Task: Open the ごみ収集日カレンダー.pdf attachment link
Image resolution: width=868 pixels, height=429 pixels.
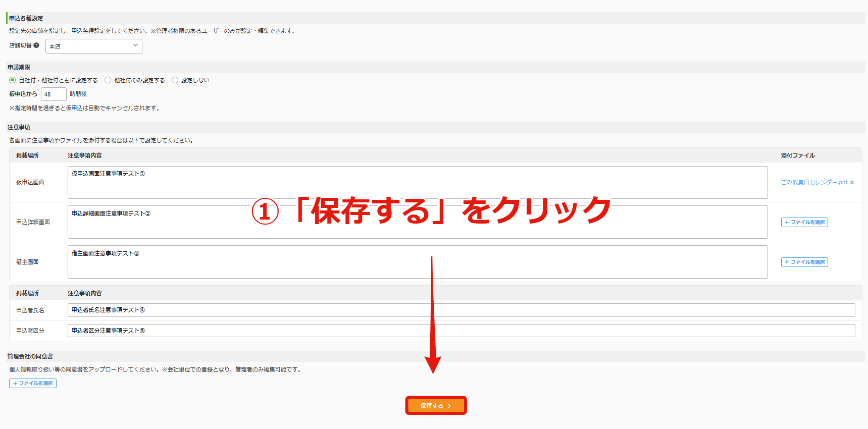Action: pyautogui.click(x=814, y=182)
